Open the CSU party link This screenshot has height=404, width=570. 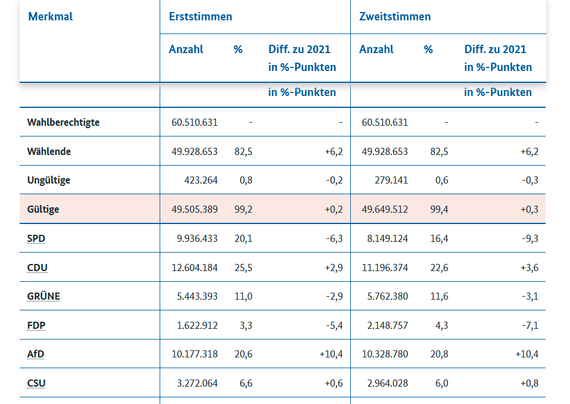coord(36,383)
